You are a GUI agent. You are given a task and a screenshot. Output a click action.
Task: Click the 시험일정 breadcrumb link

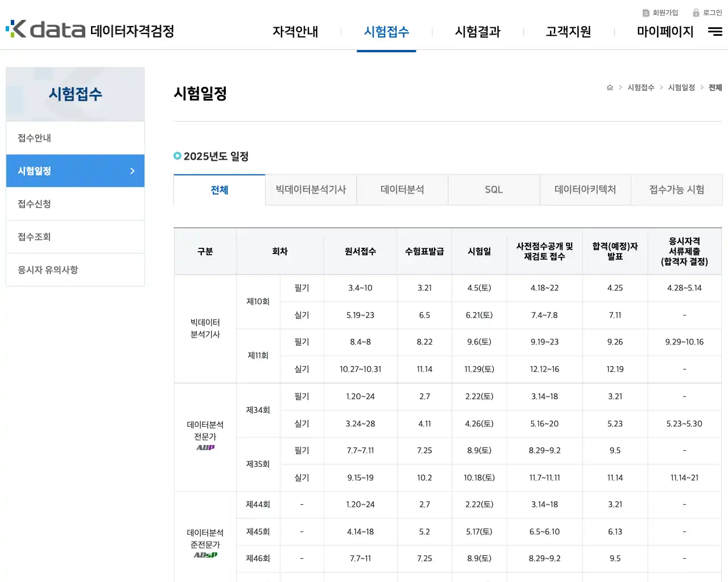680,88
